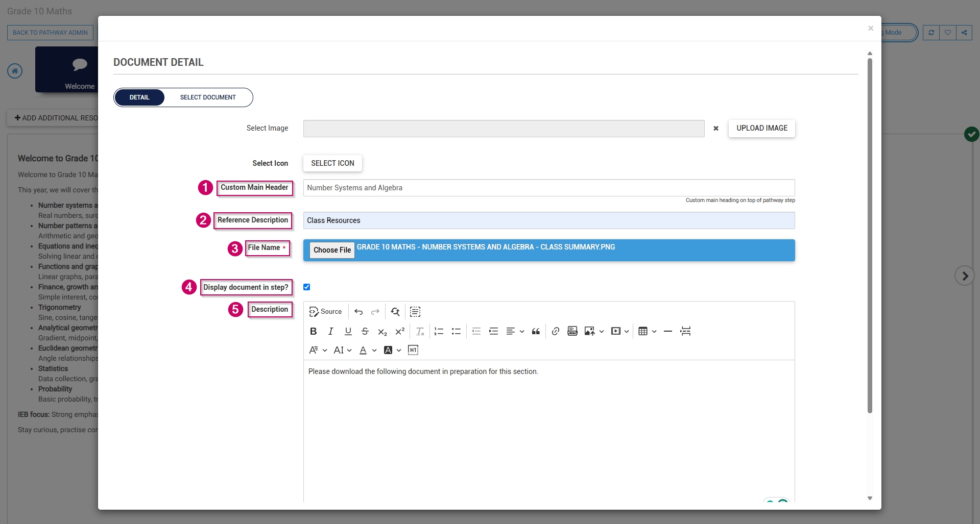Decrease indent in the editor
Viewport: 980px width, 524px height.
(x=476, y=331)
